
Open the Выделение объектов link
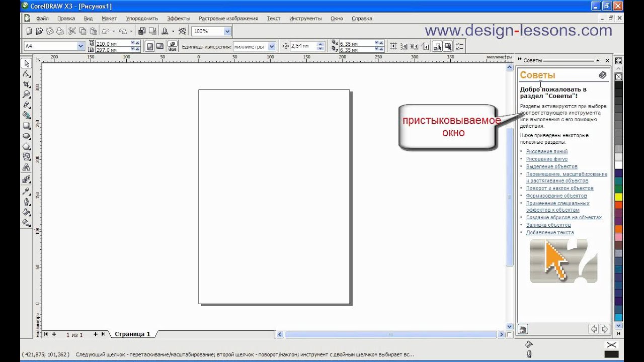(x=552, y=166)
